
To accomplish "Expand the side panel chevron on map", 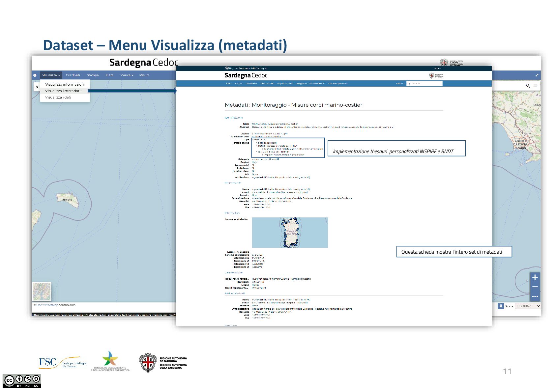I will (37, 87).
